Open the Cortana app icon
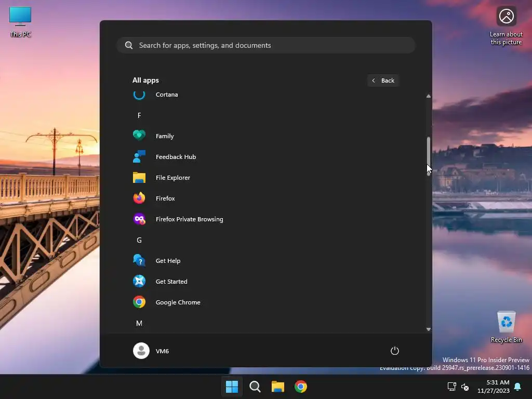Viewport: 532px width, 399px height. [x=139, y=95]
